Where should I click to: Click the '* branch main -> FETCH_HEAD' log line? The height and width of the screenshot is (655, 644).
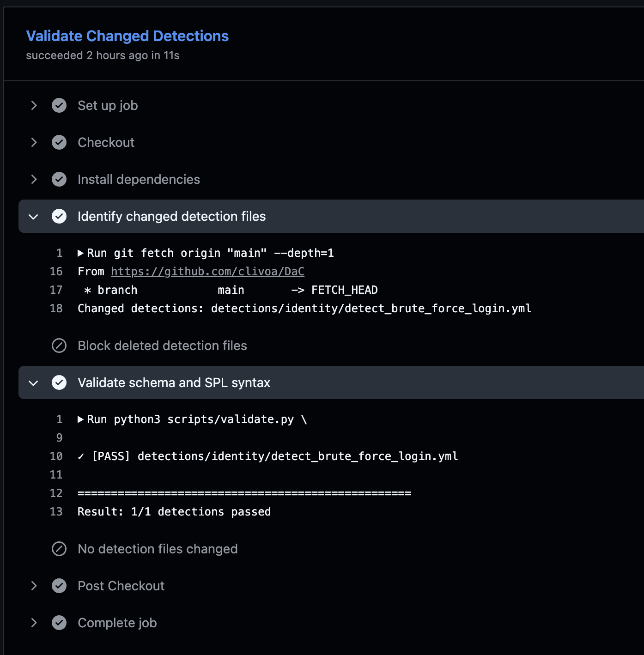click(231, 290)
